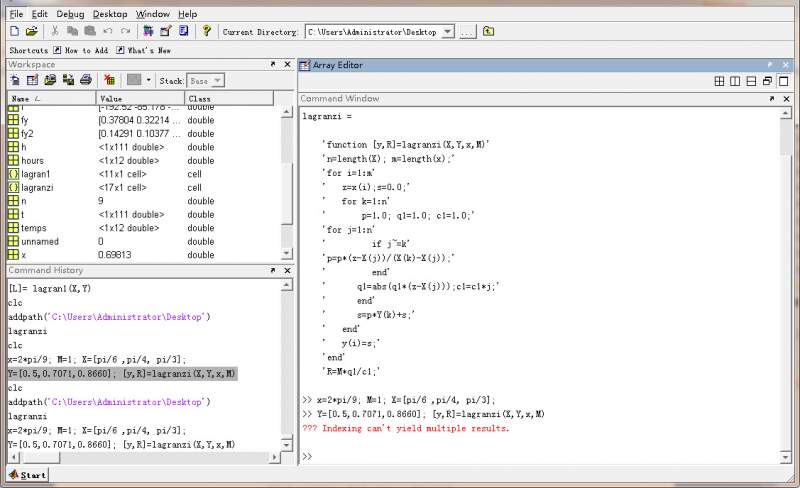
Task: Click the Open file toolbar icon
Action: coord(32,32)
